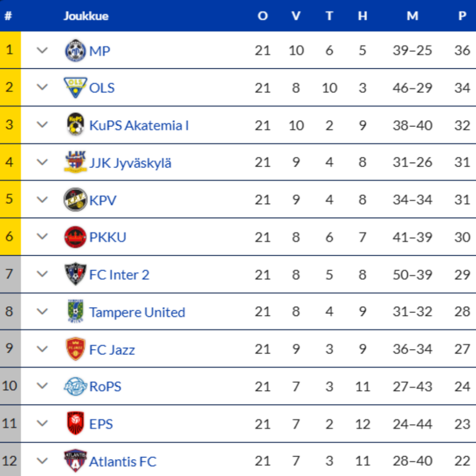Click the FC Jazz red badge

tap(75, 349)
